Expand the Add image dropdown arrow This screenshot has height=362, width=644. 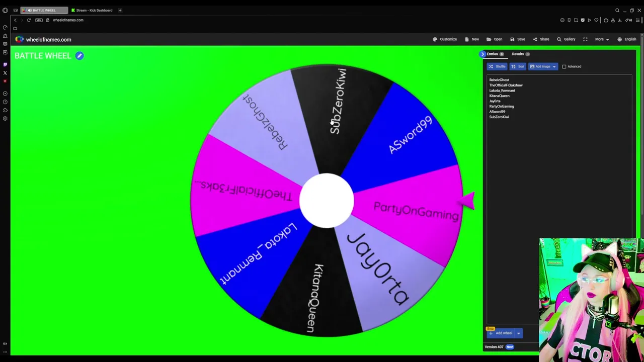(554, 66)
